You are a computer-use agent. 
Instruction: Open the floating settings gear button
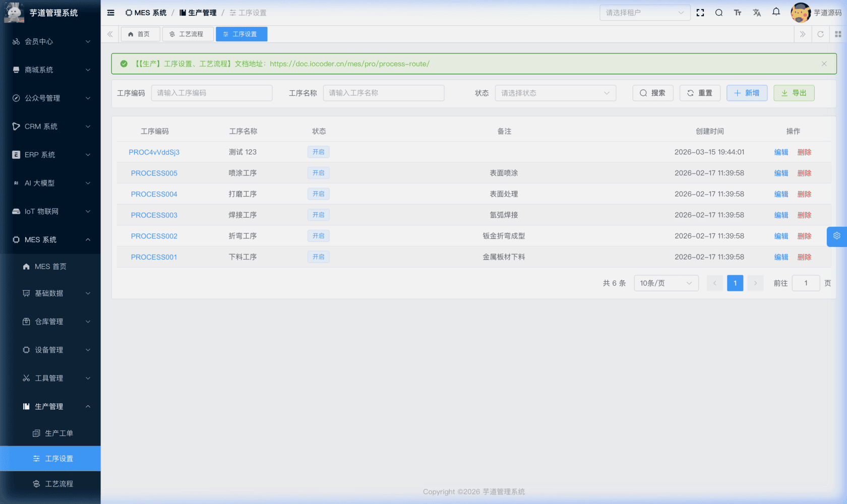coord(836,236)
